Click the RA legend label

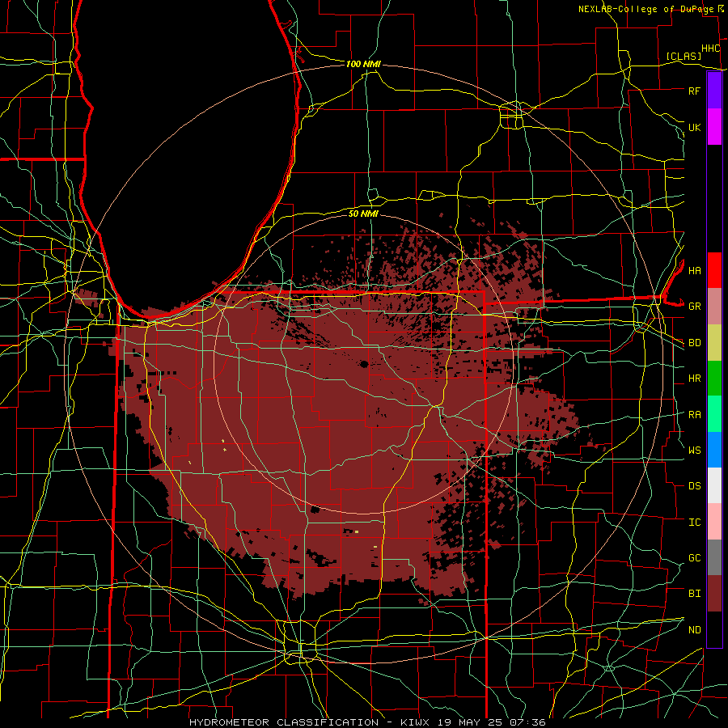pos(695,415)
